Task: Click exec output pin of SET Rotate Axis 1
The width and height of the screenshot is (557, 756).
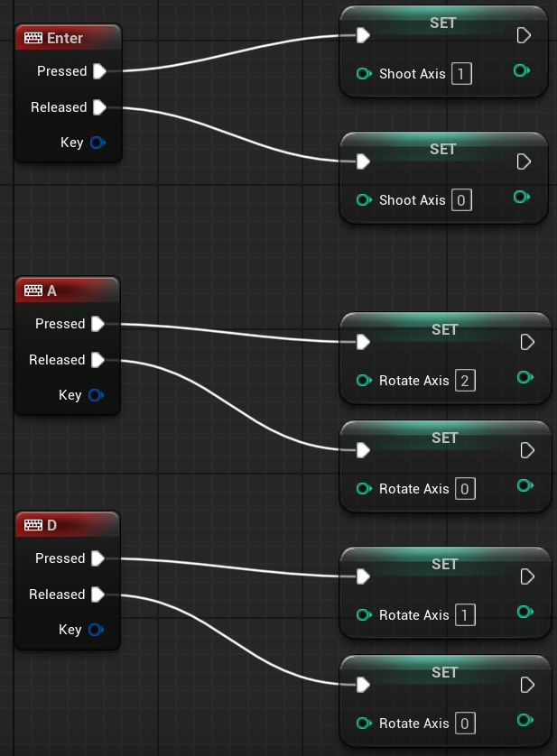Action: coord(527,576)
